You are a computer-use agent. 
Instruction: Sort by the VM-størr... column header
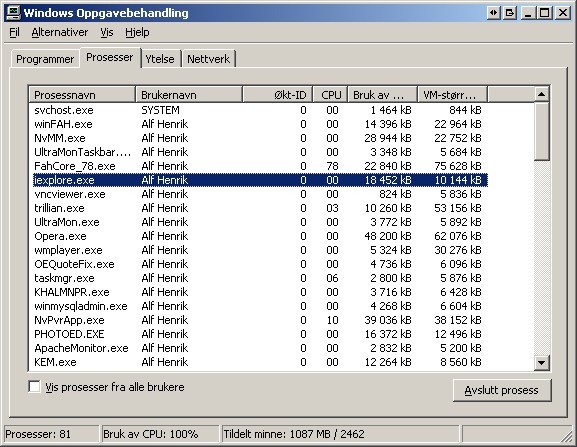pos(452,95)
